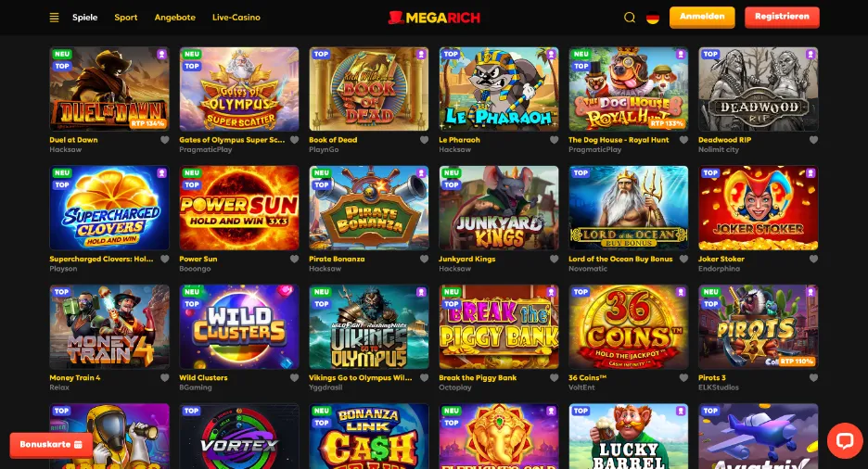Go to the Live-Casino section

(236, 17)
